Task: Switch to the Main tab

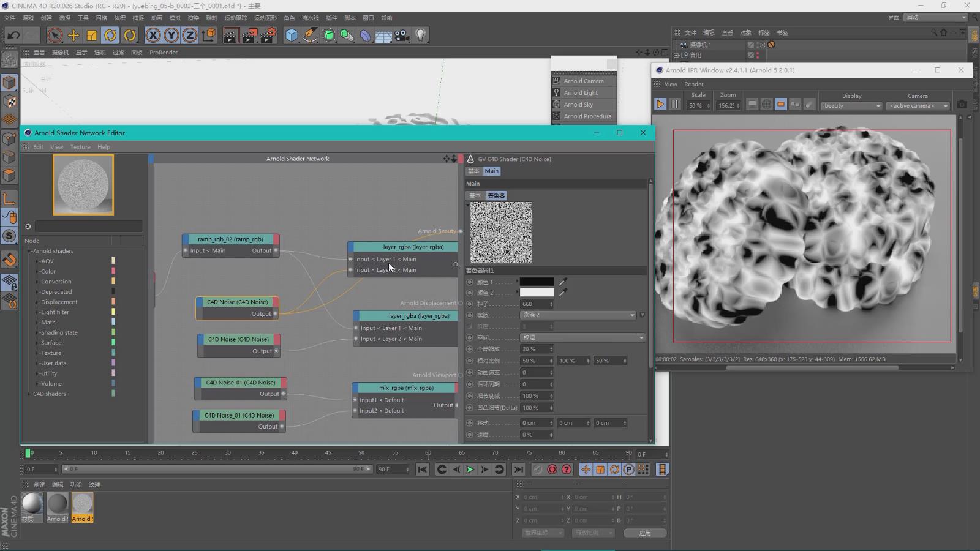Action: click(x=492, y=171)
